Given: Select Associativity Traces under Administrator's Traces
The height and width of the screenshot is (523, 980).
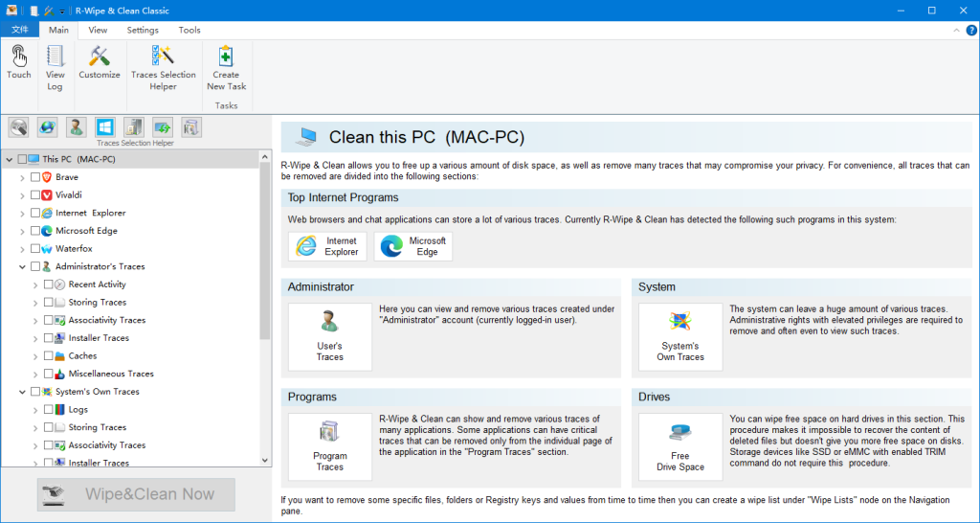Looking at the screenshot, I should [107, 320].
